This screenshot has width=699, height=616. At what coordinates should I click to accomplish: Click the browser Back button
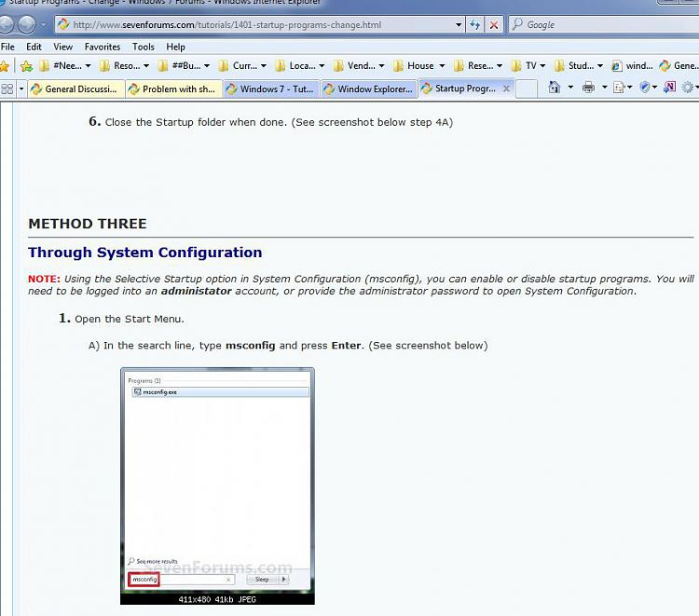(6, 24)
